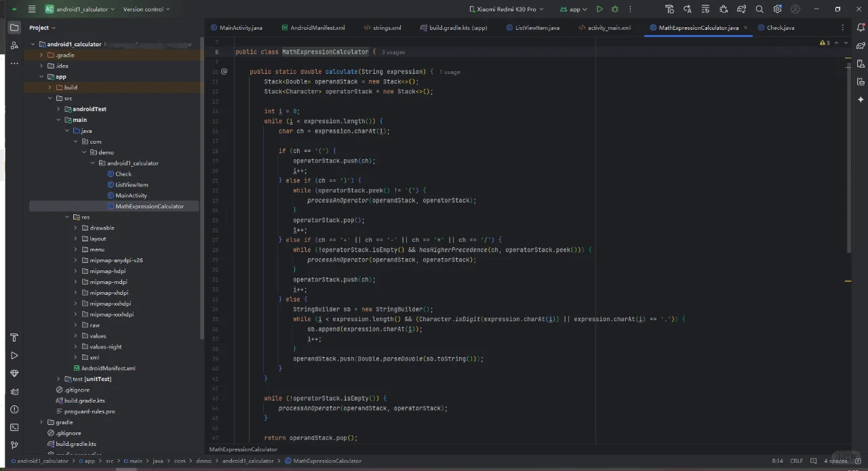This screenshot has width=868, height=471.
Task: Attach debugger to Android process
Action: click(724, 9)
